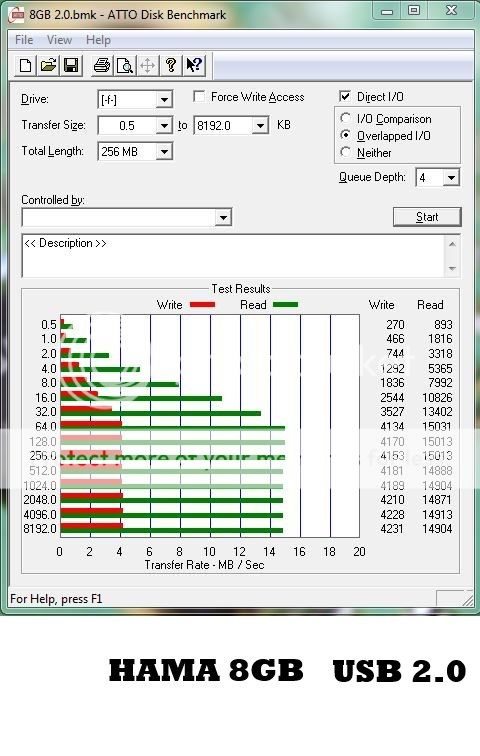The height and width of the screenshot is (756, 480).
Task: Click the 'Transfer Rate - MB / Sec' axis label
Action: pyautogui.click(x=204, y=565)
